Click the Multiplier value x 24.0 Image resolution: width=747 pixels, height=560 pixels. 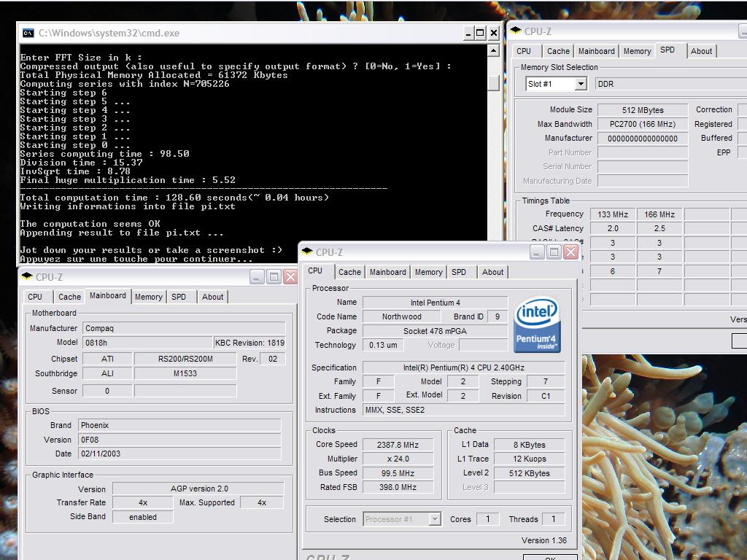398,459
